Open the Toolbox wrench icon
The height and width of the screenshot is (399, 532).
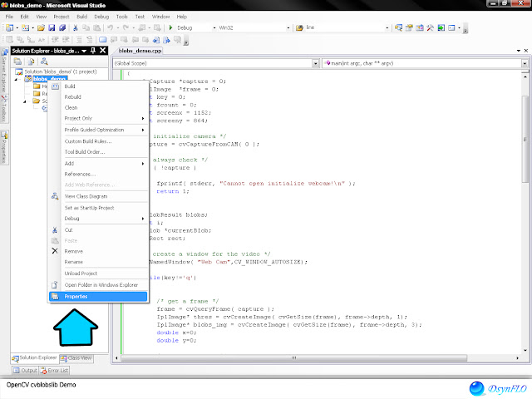431,27
